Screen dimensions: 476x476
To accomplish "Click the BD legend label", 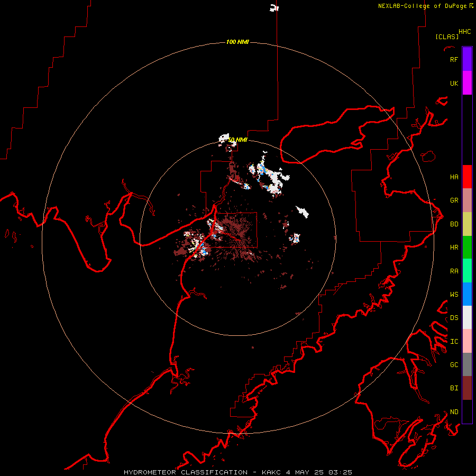I will [454, 224].
